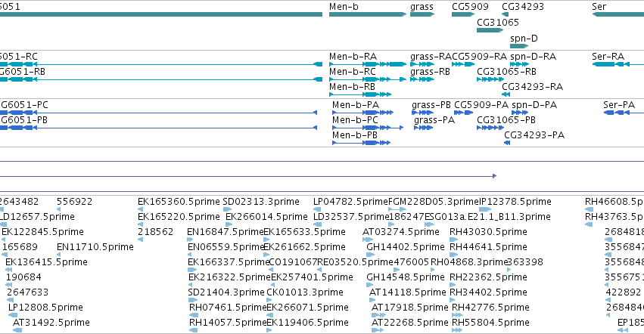Click the AT31492.5prime EST label
This screenshot has width=644, height=334.
coord(51,323)
